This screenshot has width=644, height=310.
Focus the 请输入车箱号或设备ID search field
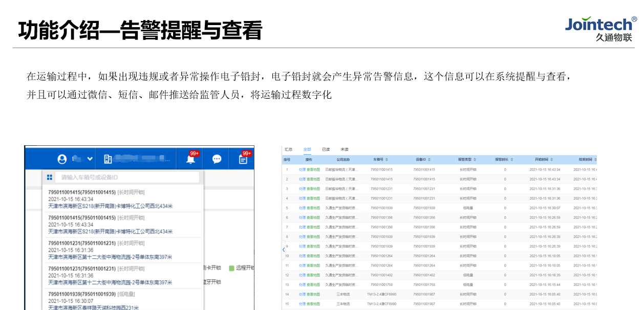pyautogui.click(x=128, y=178)
